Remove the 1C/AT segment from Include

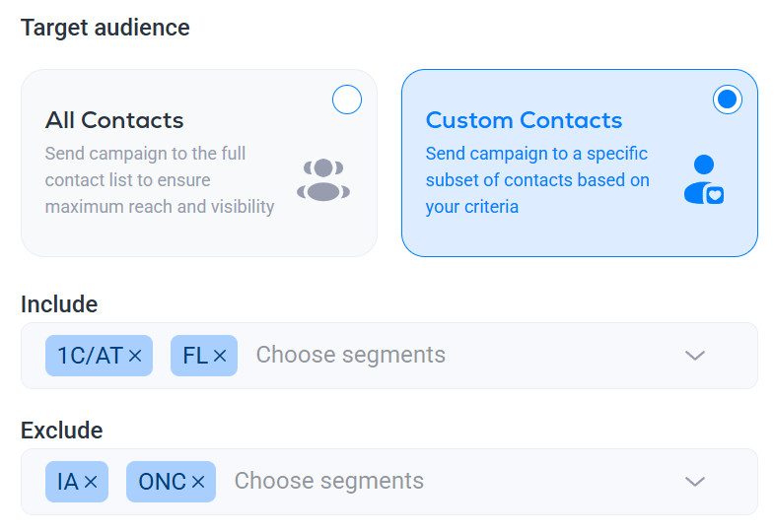pyautogui.click(x=135, y=356)
